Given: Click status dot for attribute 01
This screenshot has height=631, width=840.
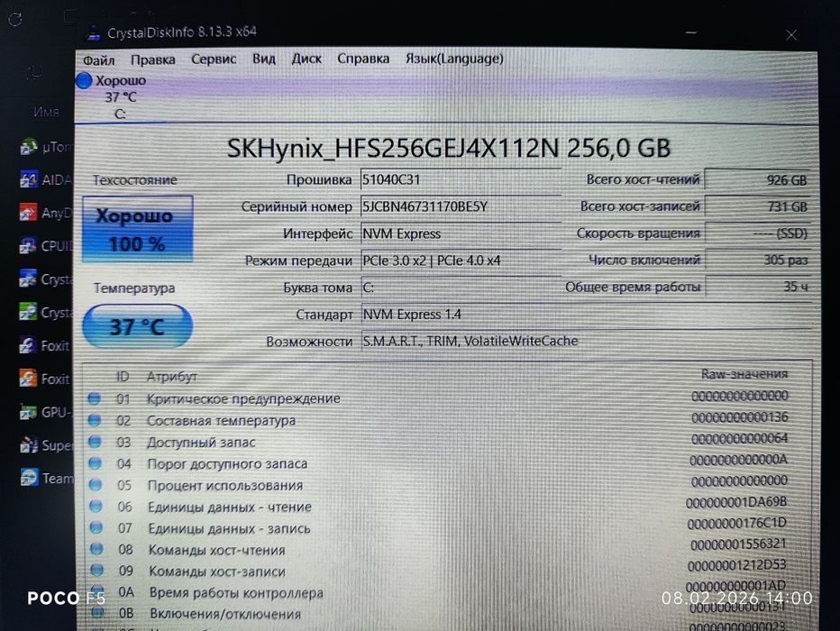Looking at the screenshot, I should [95, 398].
